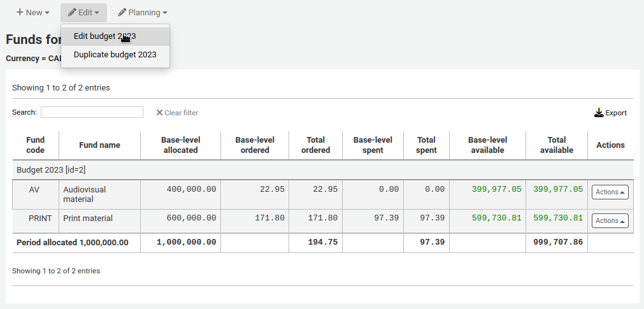The image size is (644, 309).
Task: Click the pencil icon on Planning button
Action: (x=122, y=13)
